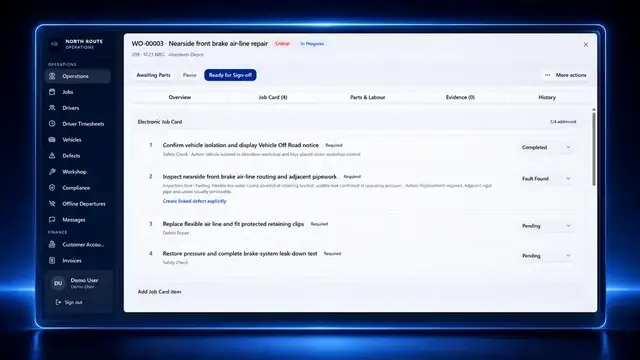
Task: Click the Critical priority badge
Action: click(282, 44)
